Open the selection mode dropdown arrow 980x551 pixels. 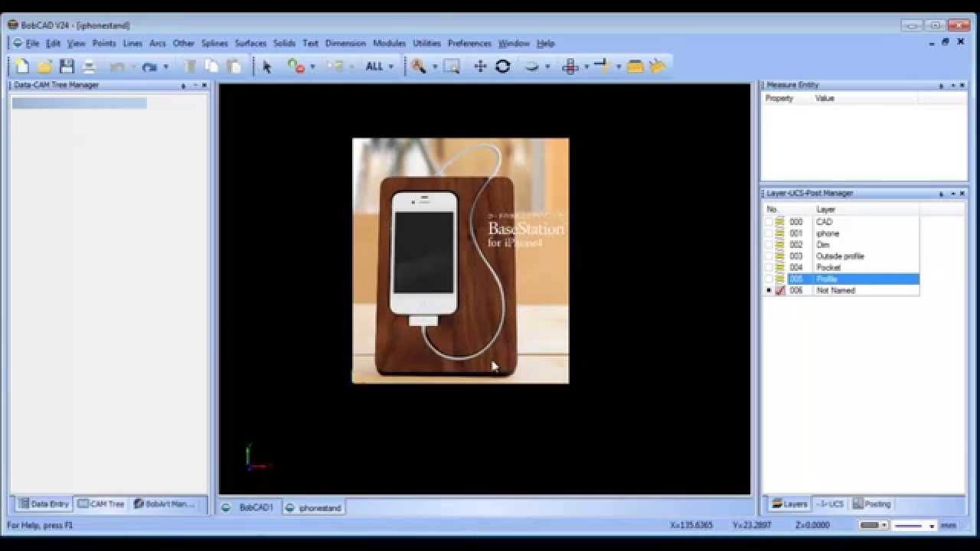tap(312, 67)
